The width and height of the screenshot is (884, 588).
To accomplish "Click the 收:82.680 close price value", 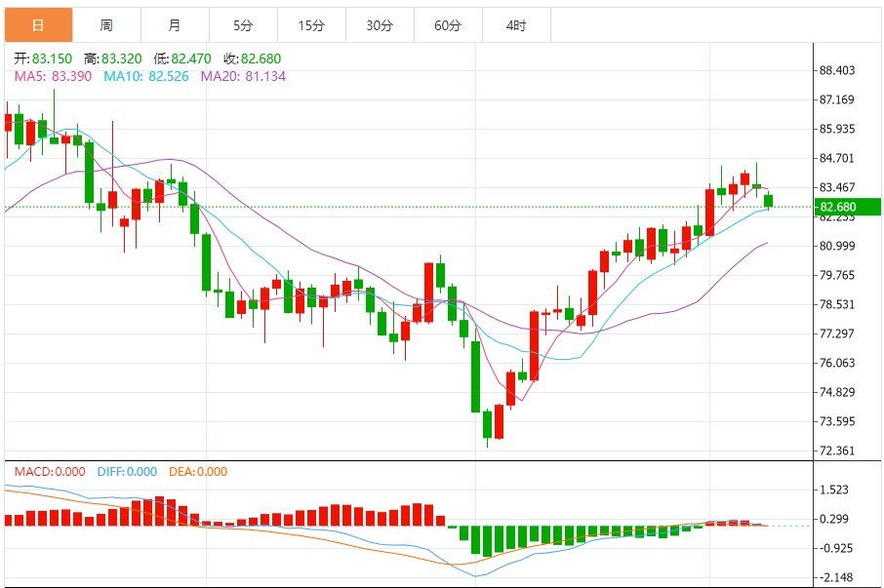I will pyautogui.click(x=252, y=59).
